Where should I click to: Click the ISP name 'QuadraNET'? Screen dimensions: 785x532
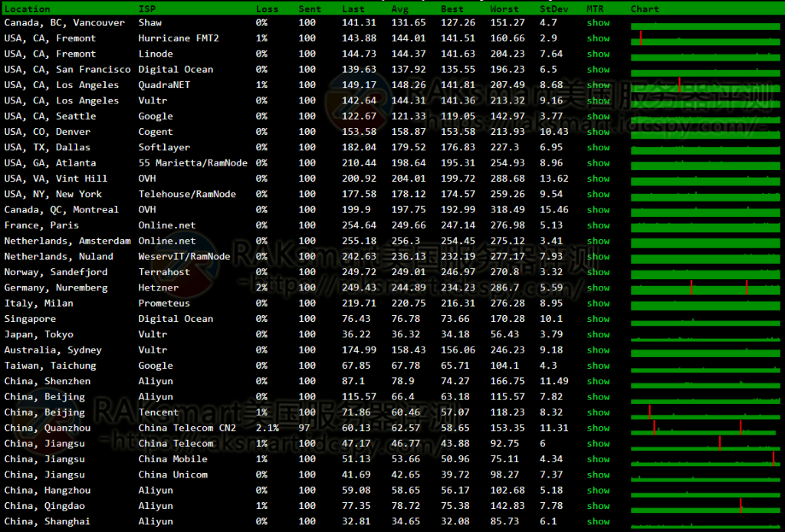(164, 84)
